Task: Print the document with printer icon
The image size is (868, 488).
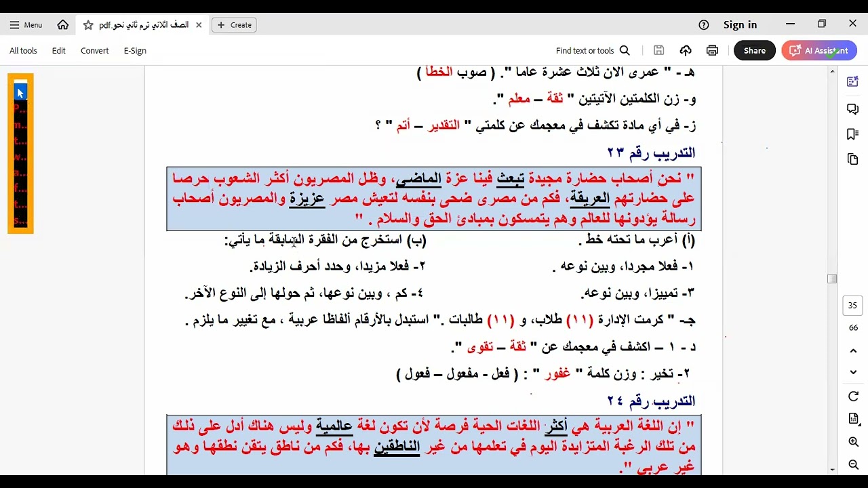Action: (712, 51)
